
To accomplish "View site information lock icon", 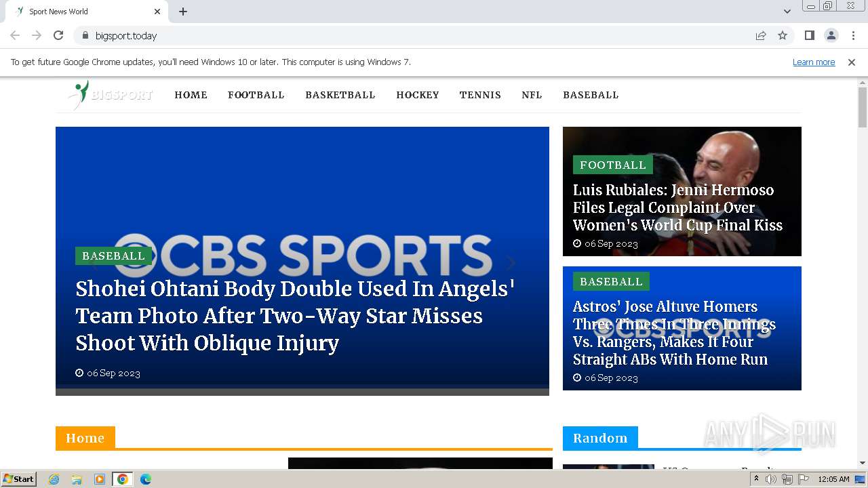I will click(85, 35).
